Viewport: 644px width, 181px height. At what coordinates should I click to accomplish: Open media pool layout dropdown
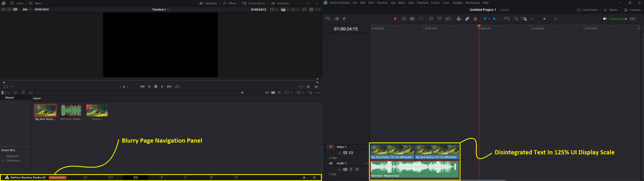coord(4,93)
